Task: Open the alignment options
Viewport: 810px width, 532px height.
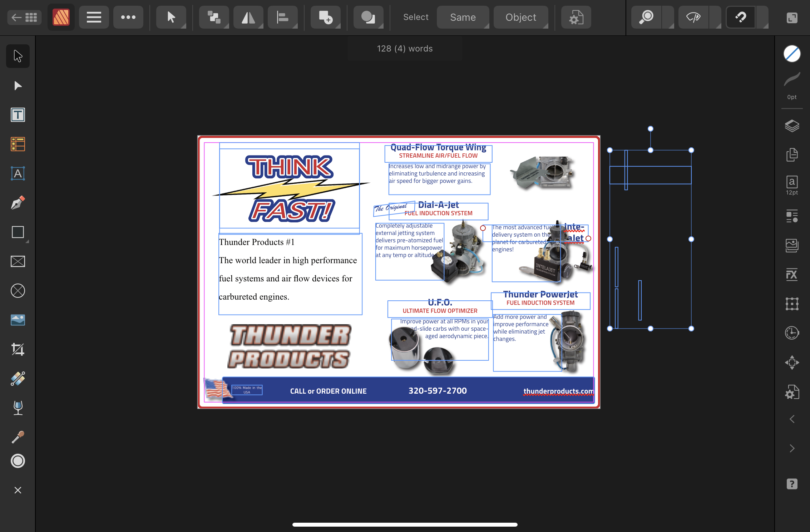Action: click(x=283, y=17)
